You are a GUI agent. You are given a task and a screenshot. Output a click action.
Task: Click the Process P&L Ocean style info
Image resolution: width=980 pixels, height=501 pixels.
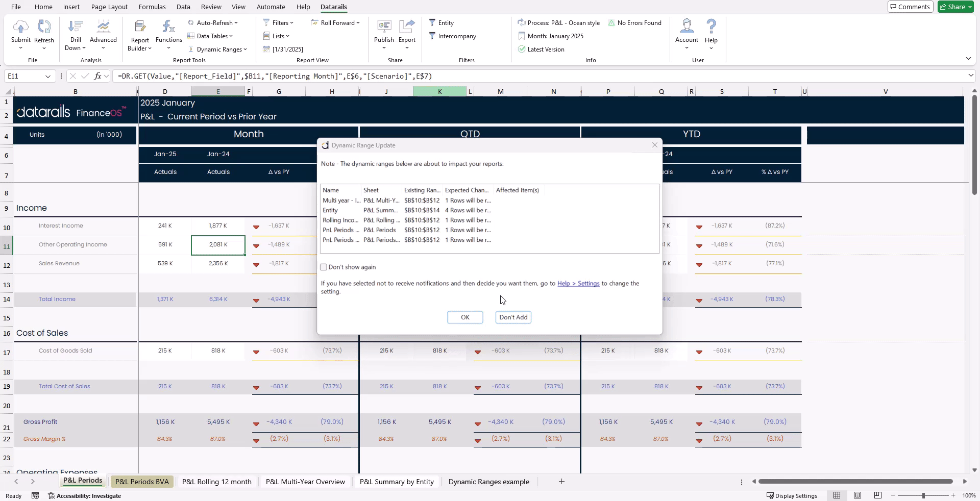click(559, 23)
